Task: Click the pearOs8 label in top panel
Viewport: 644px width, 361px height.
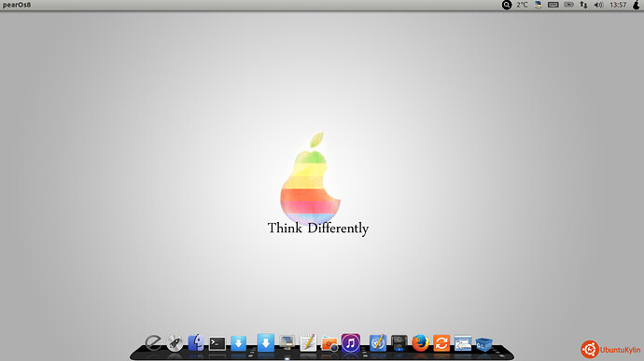Action: point(17,5)
